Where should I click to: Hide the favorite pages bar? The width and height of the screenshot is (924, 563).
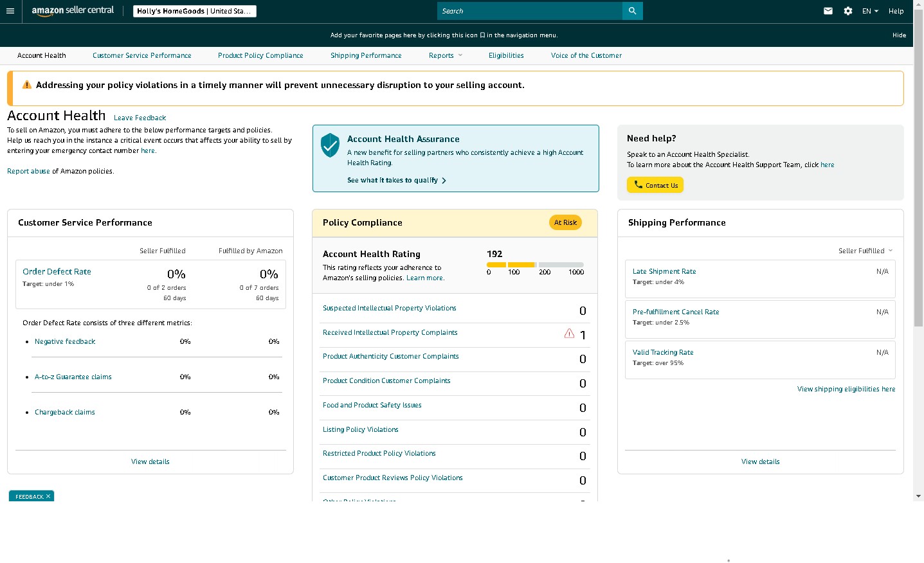[899, 35]
